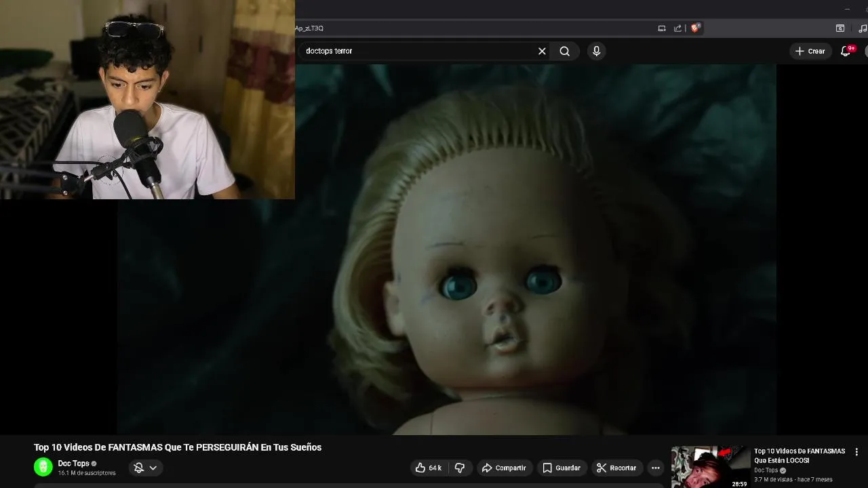Toggle the subscription notification bell
The image size is (868, 488).
click(138, 468)
